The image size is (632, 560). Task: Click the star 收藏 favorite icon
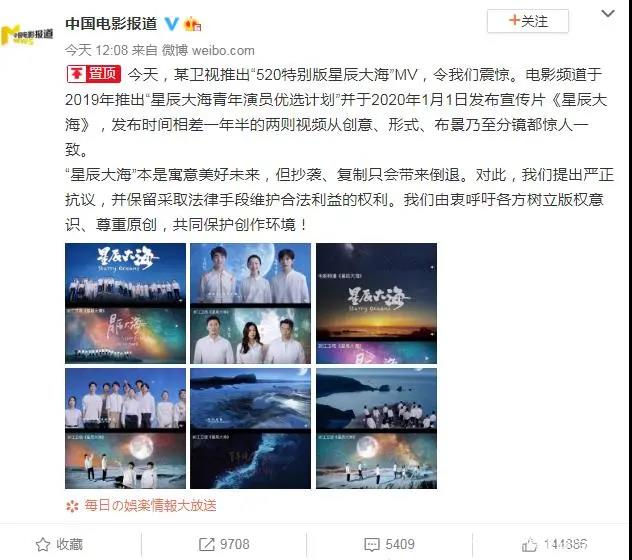tap(43, 544)
